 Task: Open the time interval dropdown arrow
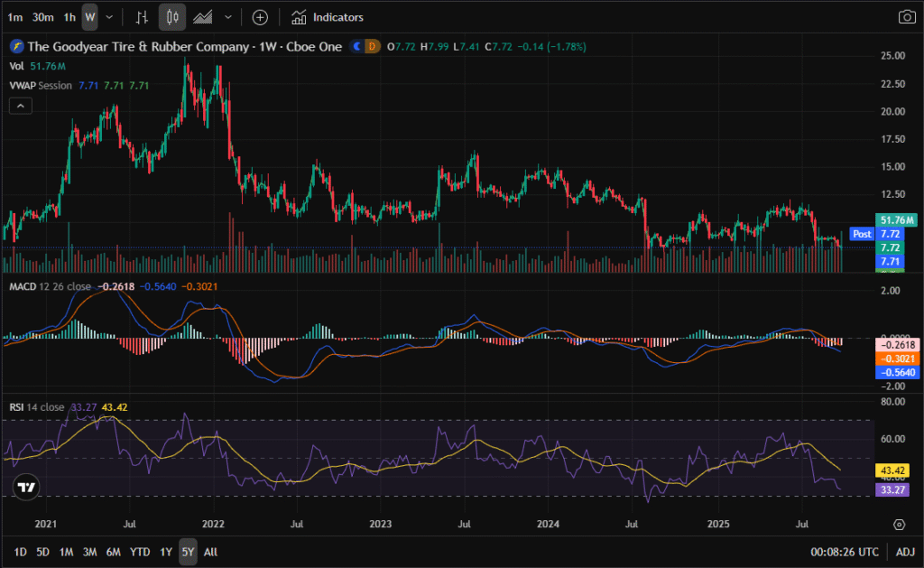click(x=109, y=17)
